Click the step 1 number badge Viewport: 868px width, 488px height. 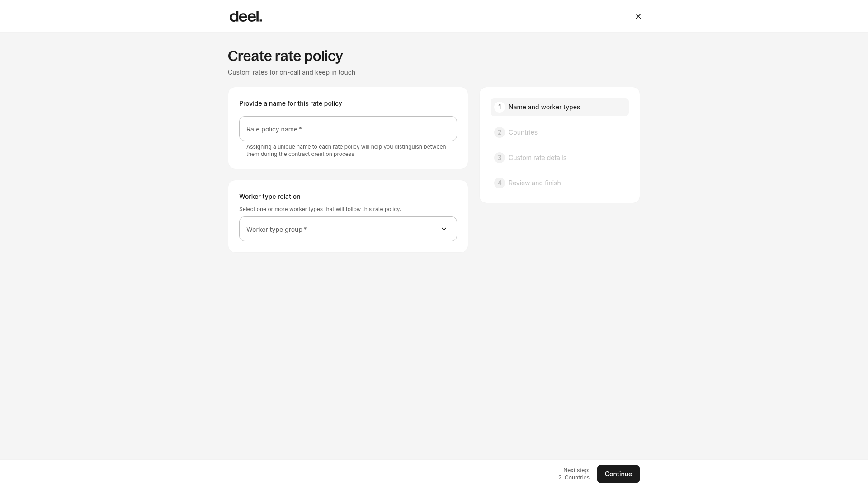(500, 107)
